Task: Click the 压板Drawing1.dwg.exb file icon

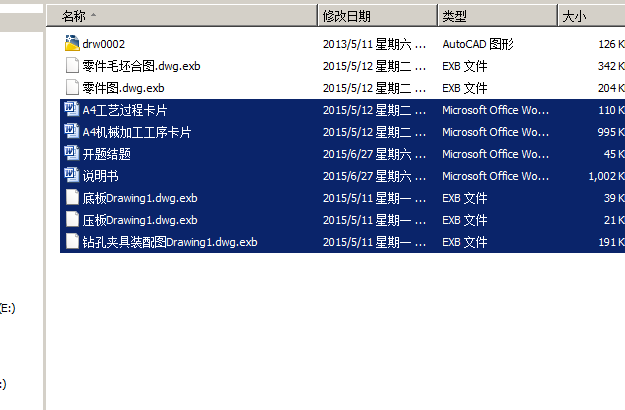Action: click(x=72, y=219)
